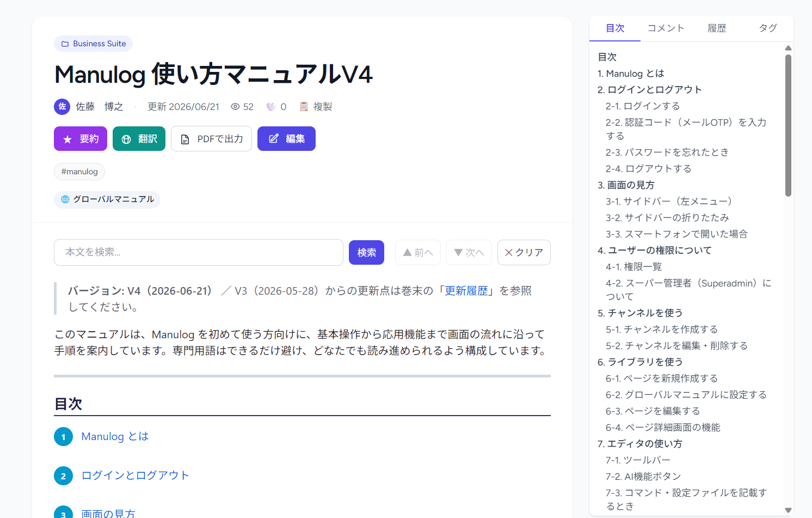Go to the previous match with 前へ

(x=418, y=252)
